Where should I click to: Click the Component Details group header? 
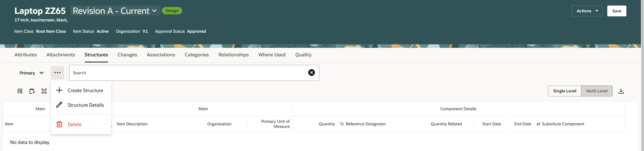(x=458, y=109)
